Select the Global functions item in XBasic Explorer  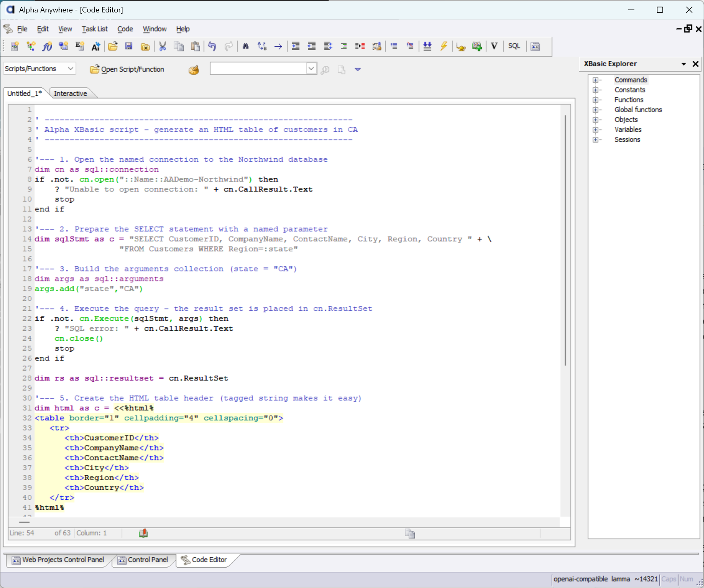point(638,110)
